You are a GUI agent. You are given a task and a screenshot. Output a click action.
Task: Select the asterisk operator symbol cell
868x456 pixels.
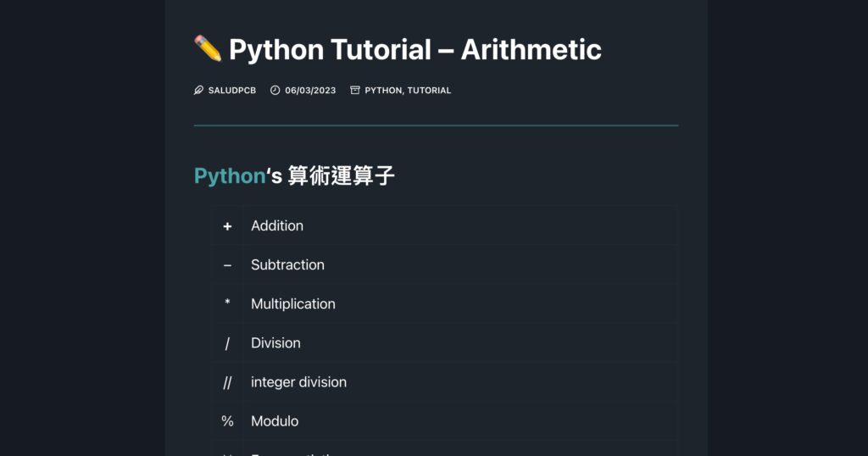click(x=227, y=303)
